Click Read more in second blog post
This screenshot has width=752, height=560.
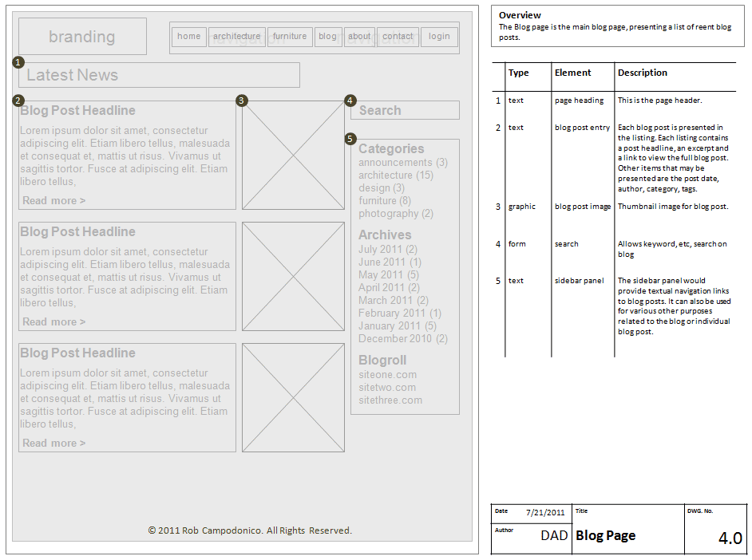click(x=53, y=322)
